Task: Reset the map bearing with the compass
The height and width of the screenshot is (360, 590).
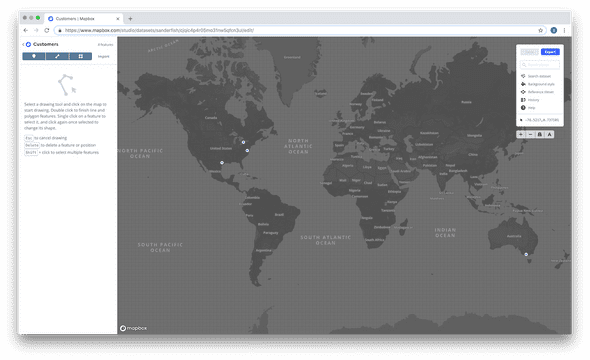Action: point(549,134)
